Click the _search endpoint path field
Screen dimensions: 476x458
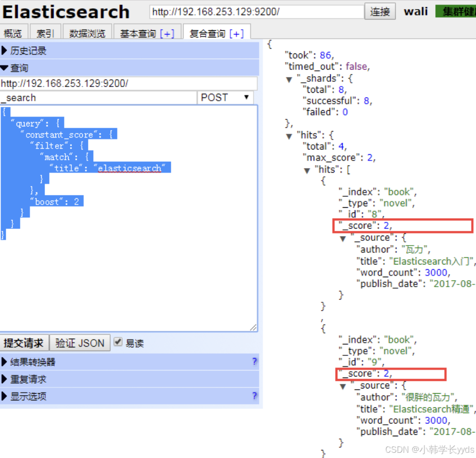98,98
